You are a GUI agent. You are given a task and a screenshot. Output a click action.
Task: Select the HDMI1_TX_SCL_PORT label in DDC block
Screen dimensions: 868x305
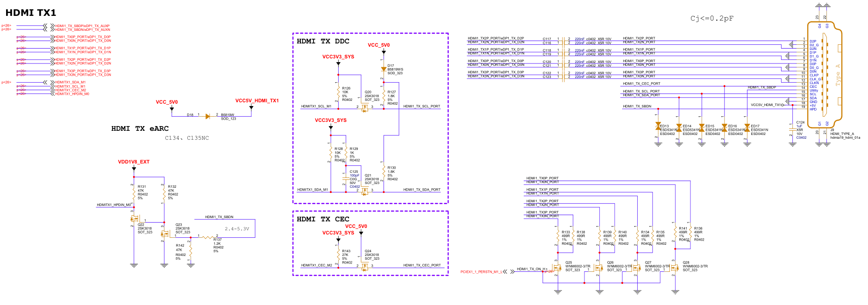pyautogui.click(x=422, y=106)
